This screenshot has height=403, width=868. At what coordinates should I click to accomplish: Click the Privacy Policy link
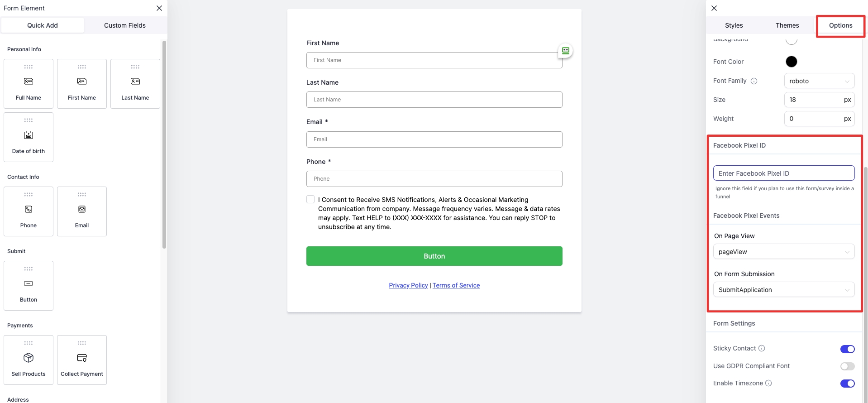point(408,285)
